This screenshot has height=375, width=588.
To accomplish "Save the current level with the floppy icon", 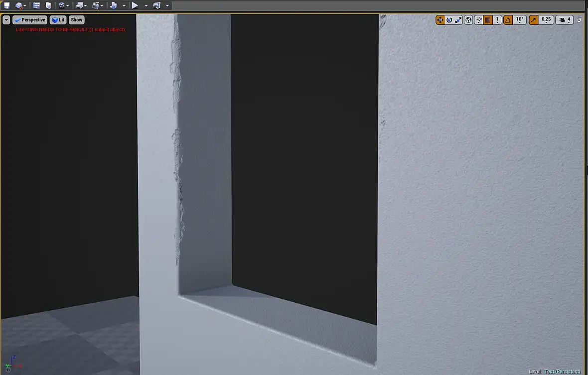I will (x=7, y=5).
